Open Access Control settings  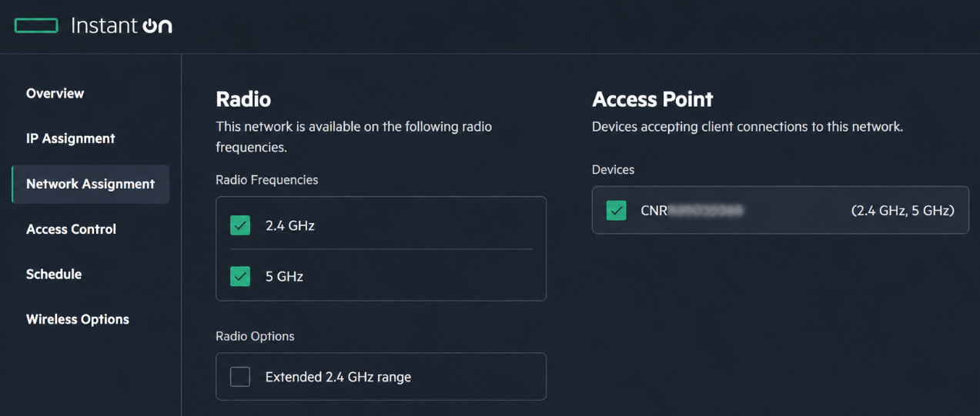[71, 229]
